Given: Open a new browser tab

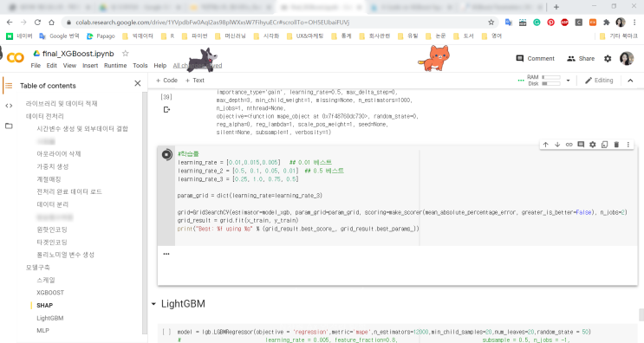Looking at the screenshot, I should pos(556,7).
